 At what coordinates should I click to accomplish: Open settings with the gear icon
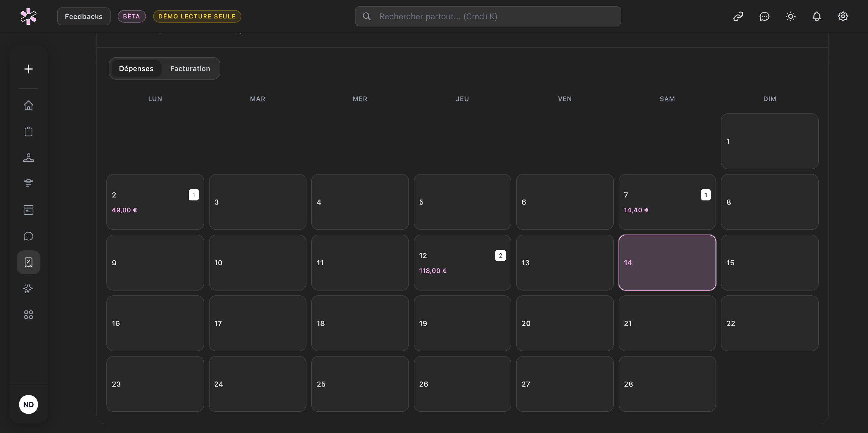843,16
